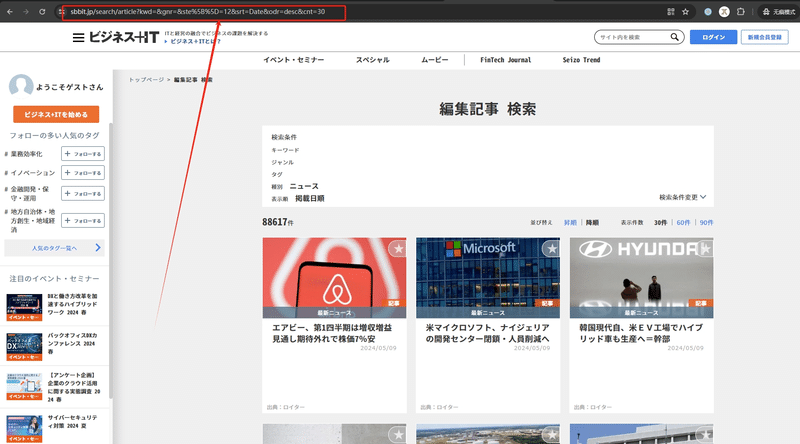Open アンケート企画 クラウド活用 event link

(73, 387)
